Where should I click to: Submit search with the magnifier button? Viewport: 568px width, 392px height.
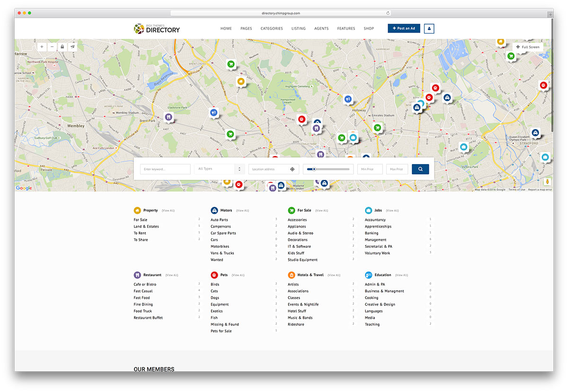(x=420, y=169)
